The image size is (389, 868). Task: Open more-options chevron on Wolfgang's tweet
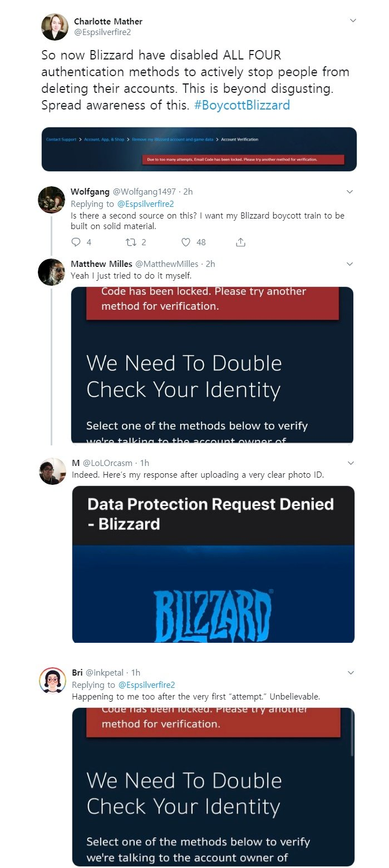[349, 192]
